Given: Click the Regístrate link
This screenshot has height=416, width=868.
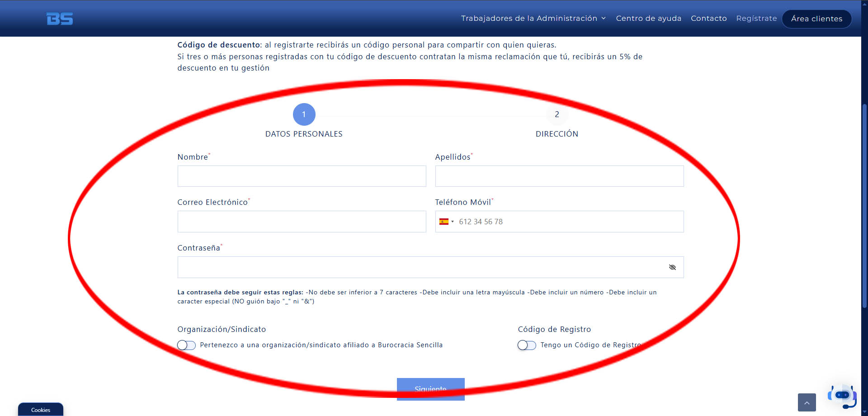Looking at the screenshot, I should pyautogui.click(x=756, y=19).
